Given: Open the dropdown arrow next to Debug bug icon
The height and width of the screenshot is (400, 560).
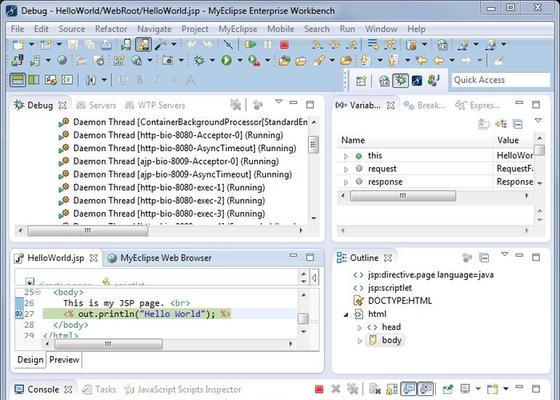Looking at the screenshot, I should [x=212, y=60].
